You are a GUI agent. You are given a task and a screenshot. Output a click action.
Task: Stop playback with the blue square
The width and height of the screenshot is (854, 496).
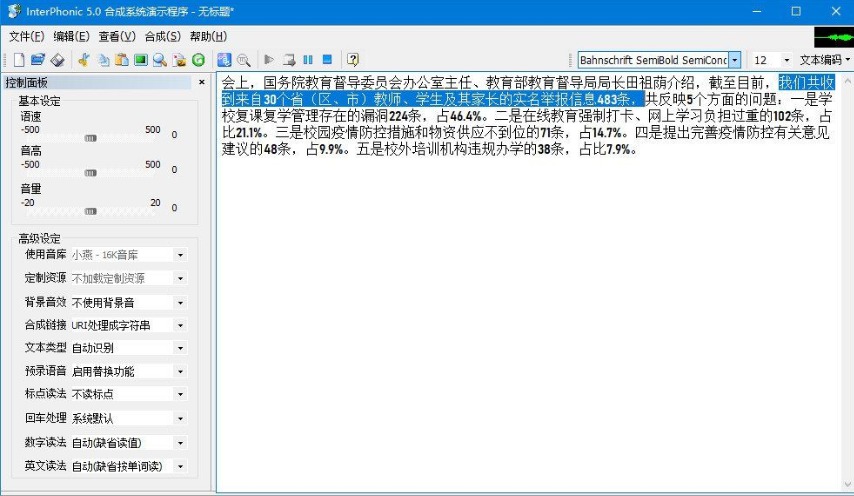click(x=327, y=60)
